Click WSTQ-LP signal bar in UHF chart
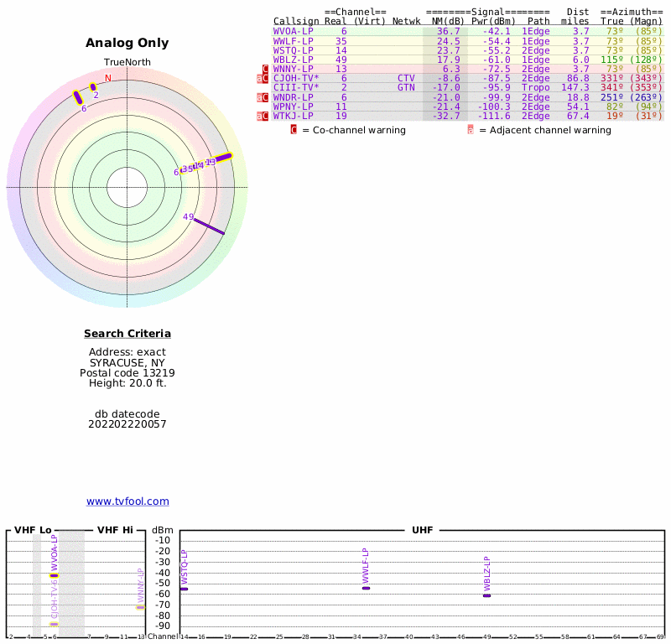The height and width of the screenshot is (644, 671). pyautogui.click(x=184, y=589)
